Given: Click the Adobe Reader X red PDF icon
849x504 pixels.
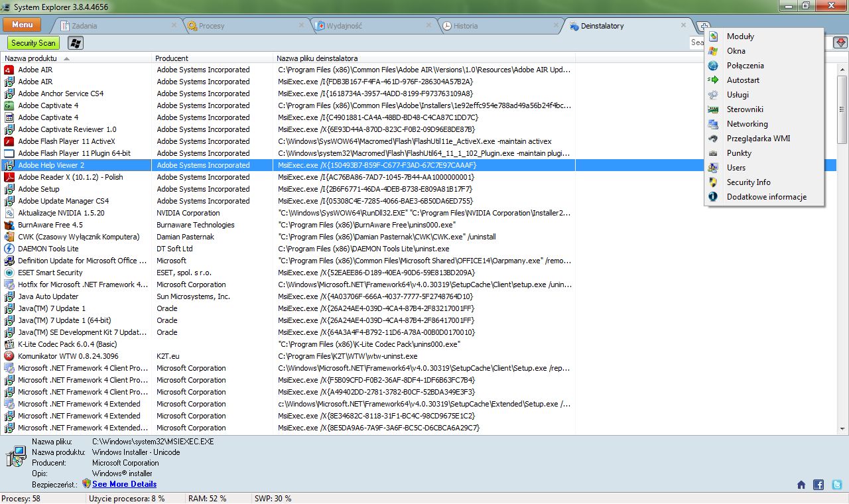Looking at the screenshot, I should [9, 177].
